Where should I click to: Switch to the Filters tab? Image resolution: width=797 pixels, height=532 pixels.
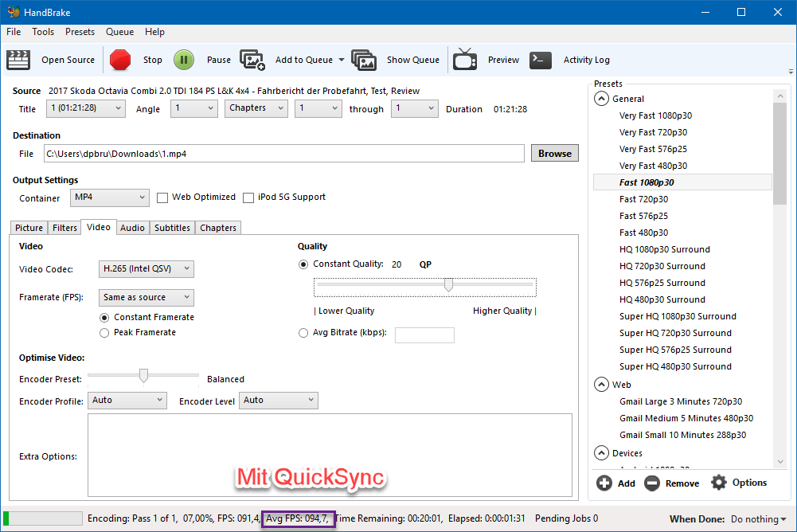coord(64,228)
